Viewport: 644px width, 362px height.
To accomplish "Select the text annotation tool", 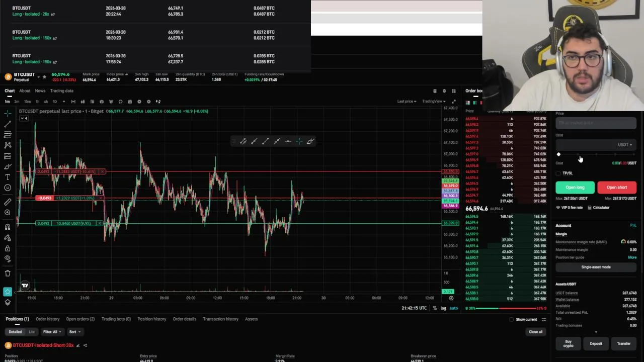I will pyautogui.click(x=8, y=177).
